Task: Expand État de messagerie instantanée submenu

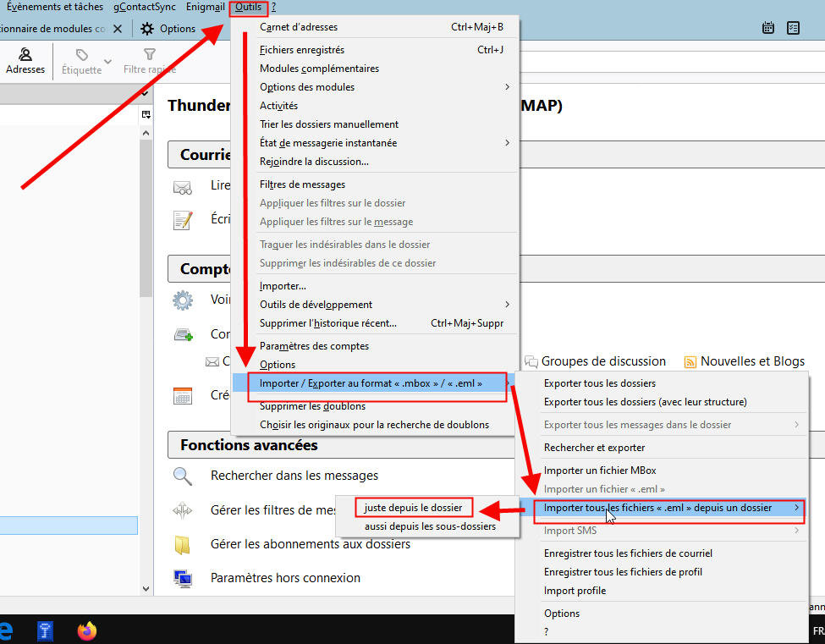Action: 507,142
